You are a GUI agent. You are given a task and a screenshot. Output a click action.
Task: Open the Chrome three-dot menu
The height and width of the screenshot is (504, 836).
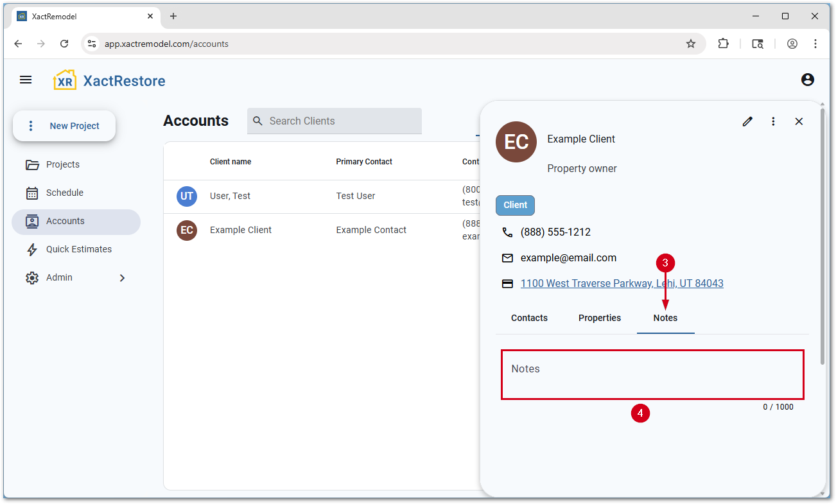click(815, 44)
